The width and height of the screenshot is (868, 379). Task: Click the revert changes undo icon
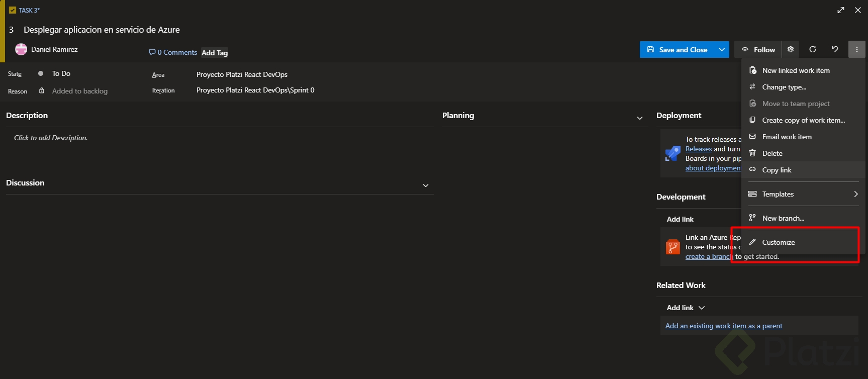coord(835,49)
